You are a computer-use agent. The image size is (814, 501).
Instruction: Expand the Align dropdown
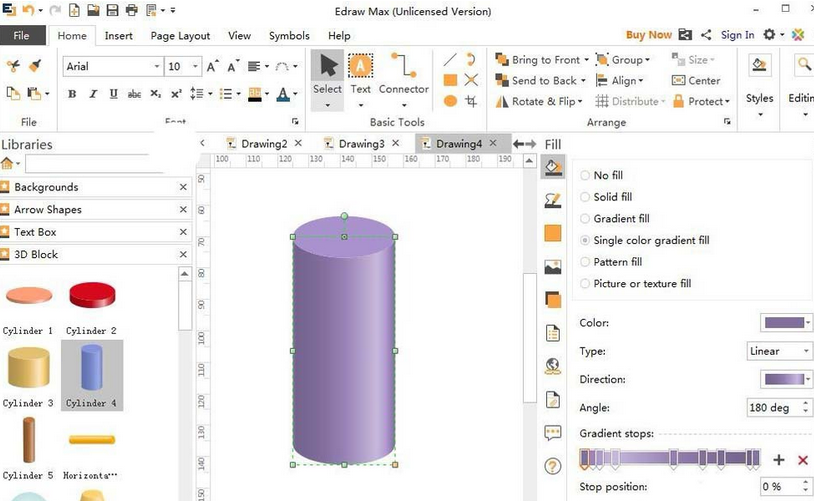pos(640,80)
